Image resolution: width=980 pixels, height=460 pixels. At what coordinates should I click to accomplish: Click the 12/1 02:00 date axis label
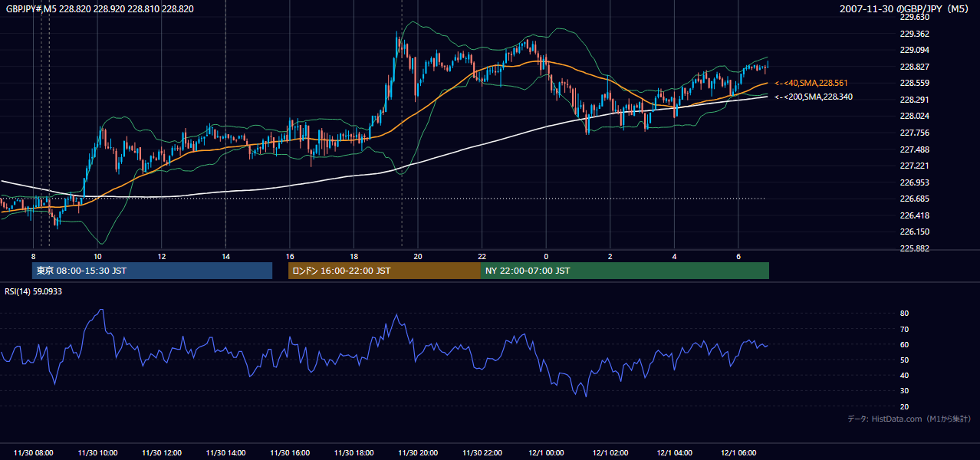tap(610, 453)
